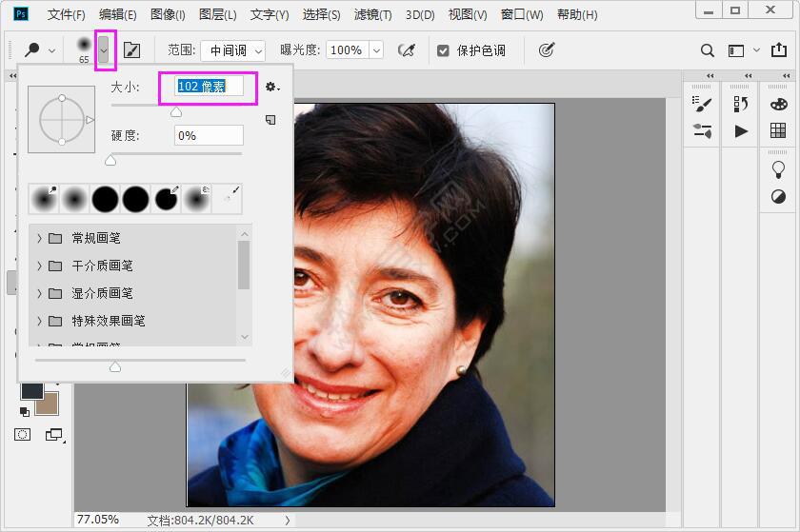Open the exposure slider dropdown arrow
800x532 pixels.
click(376, 50)
